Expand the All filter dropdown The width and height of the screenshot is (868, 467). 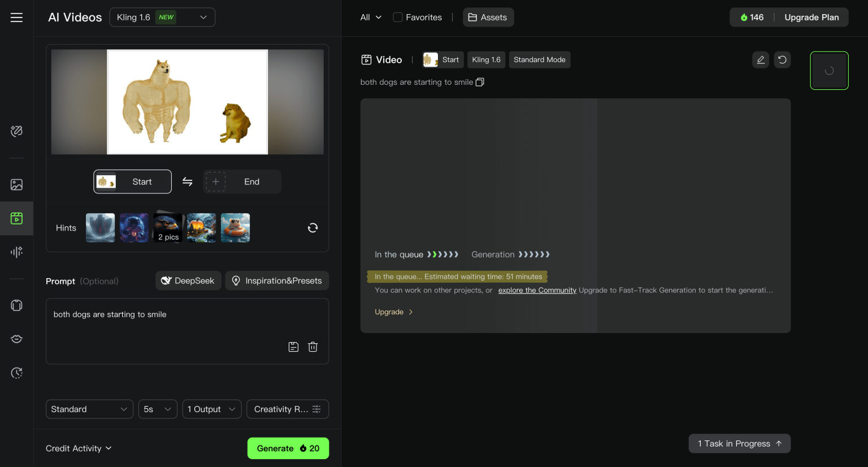371,18
